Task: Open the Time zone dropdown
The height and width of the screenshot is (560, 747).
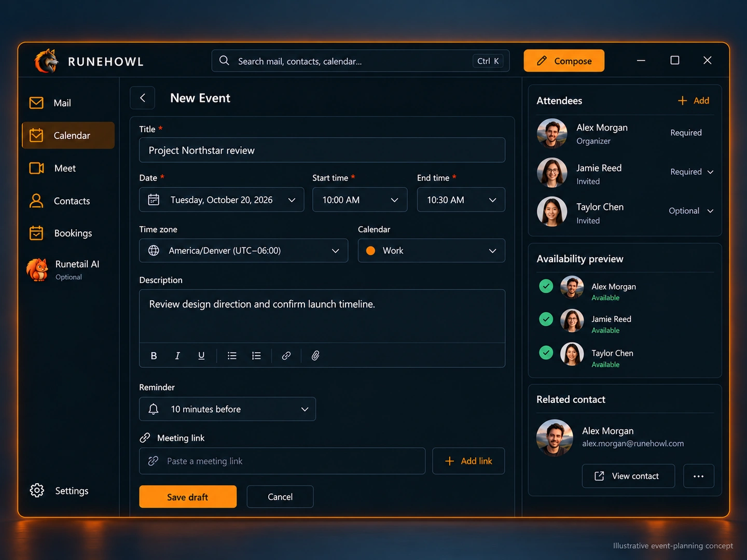Action: [x=244, y=250]
